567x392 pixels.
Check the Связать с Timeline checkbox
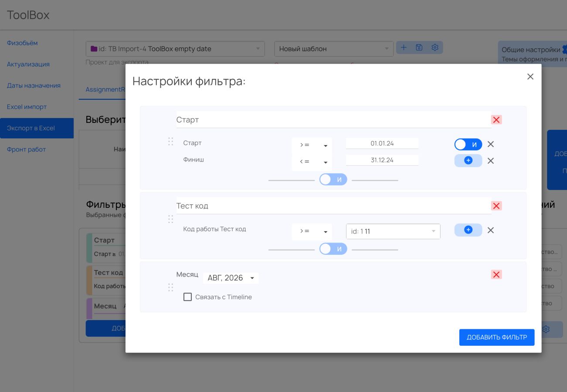188,297
